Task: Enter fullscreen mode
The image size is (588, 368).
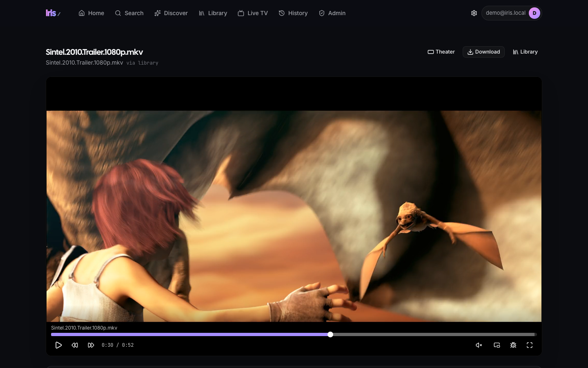Action: (530, 345)
